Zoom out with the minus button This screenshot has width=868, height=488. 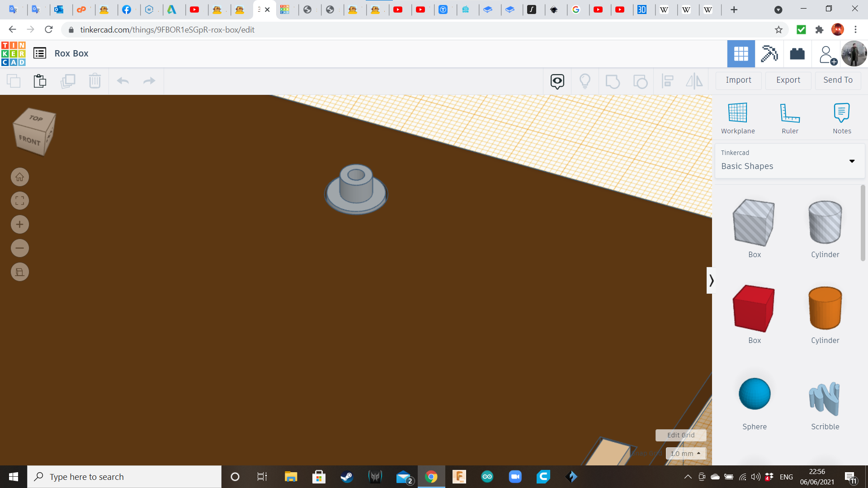(x=19, y=248)
